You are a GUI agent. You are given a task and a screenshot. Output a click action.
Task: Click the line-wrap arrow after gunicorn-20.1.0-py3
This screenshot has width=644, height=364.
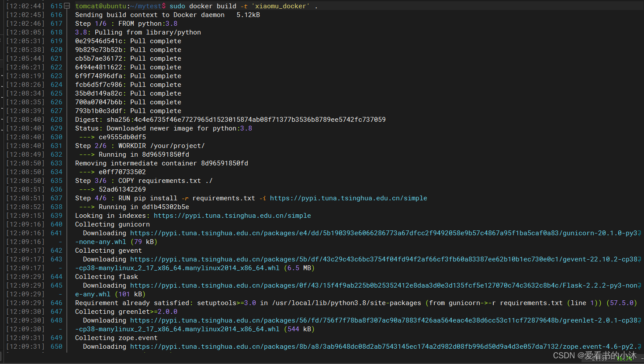640,233
